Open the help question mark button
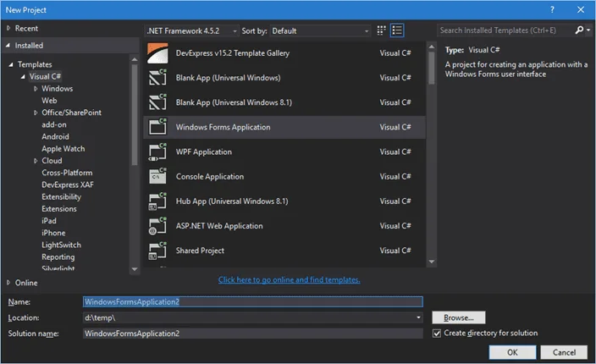Screen dimensions: 596x364 click(x=552, y=10)
